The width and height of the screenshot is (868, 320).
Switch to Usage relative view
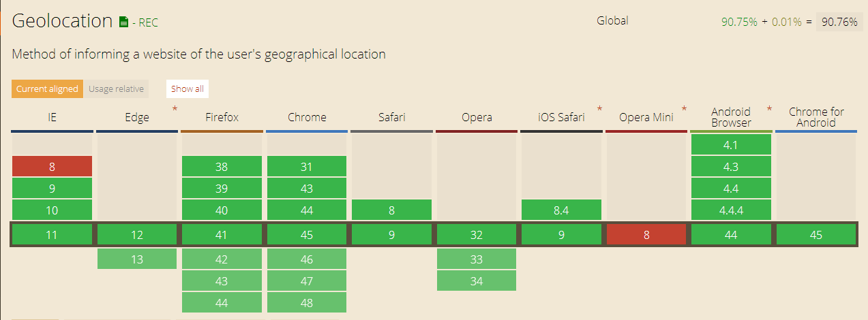(x=116, y=89)
